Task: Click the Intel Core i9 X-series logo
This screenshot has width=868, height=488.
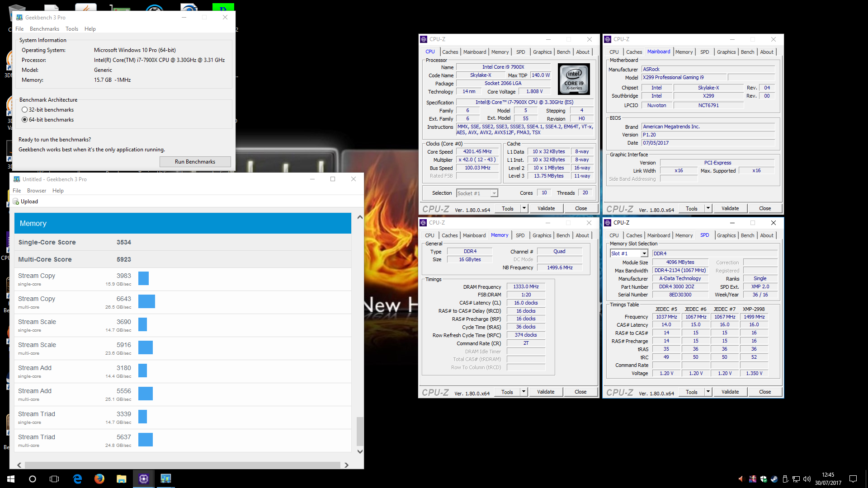Action: [x=574, y=79]
